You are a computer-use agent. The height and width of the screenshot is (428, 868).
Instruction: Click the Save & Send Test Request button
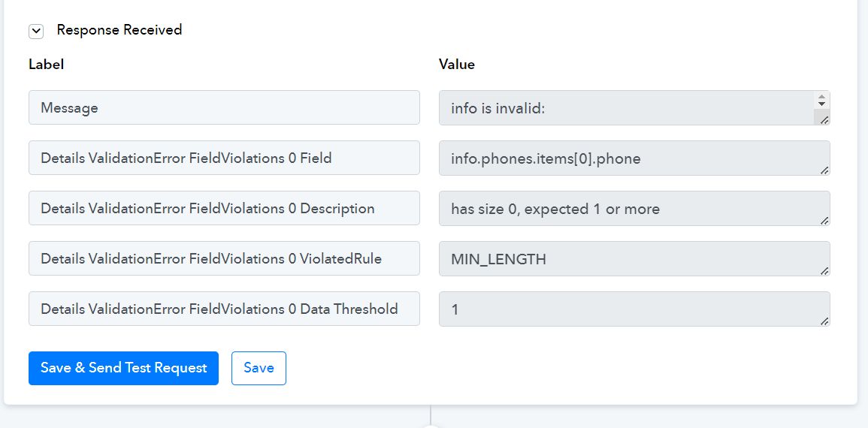pyautogui.click(x=123, y=368)
